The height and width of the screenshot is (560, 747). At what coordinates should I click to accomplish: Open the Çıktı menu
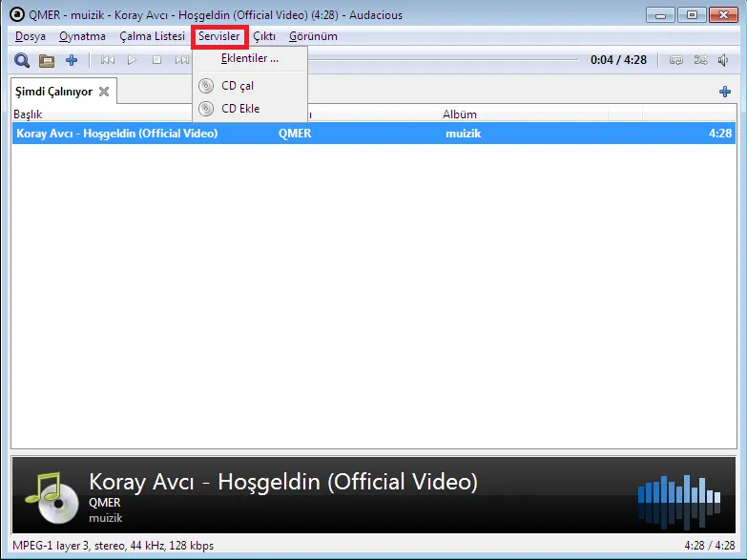tap(264, 36)
